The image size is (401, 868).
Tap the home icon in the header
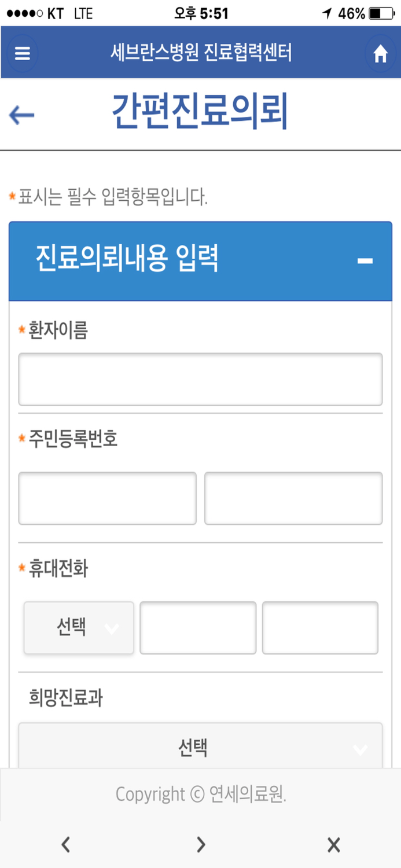click(380, 53)
